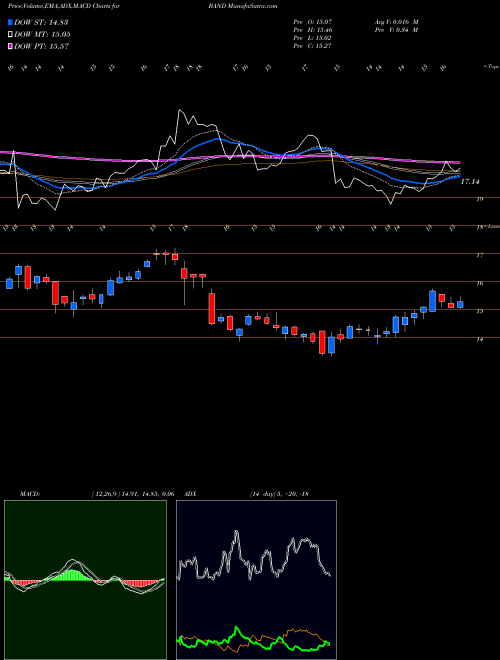Click the magenta DOW PT legend swatch
The width and height of the screenshot is (500, 660).
11,46
